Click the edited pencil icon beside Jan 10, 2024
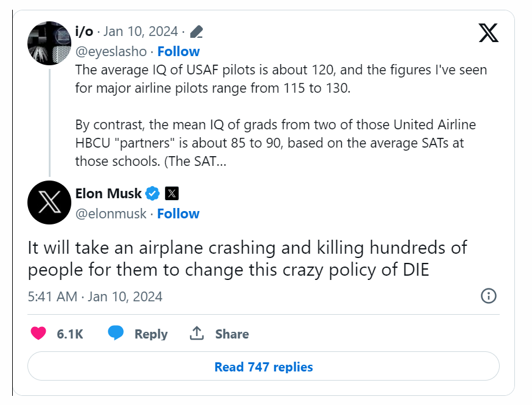This screenshot has height=405, width=532. click(x=196, y=32)
